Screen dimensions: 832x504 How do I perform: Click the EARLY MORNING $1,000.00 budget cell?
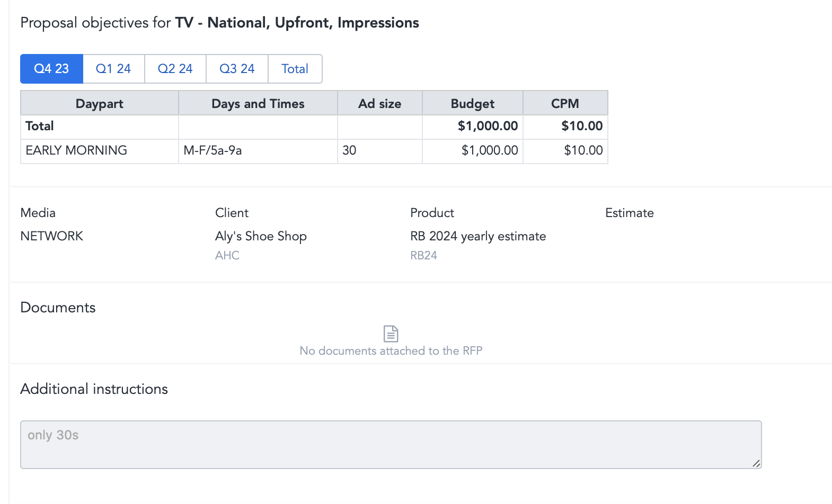point(473,151)
